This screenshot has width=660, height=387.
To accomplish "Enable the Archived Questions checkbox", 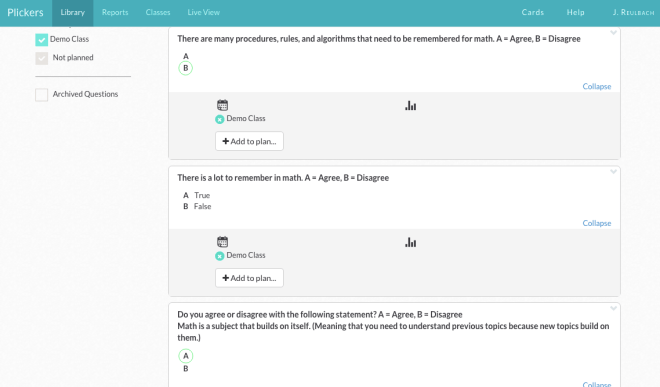I will (x=41, y=94).
